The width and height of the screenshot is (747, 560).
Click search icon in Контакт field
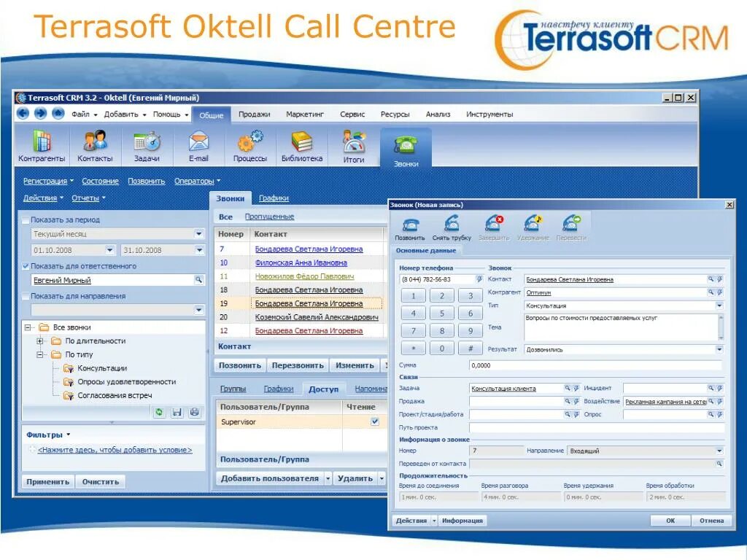click(x=711, y=279)
